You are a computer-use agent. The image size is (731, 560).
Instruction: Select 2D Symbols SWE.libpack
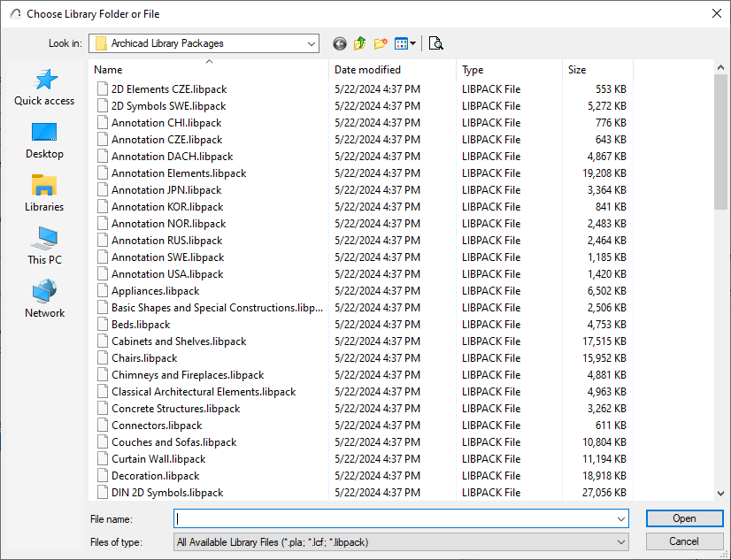tap(168, 106)
